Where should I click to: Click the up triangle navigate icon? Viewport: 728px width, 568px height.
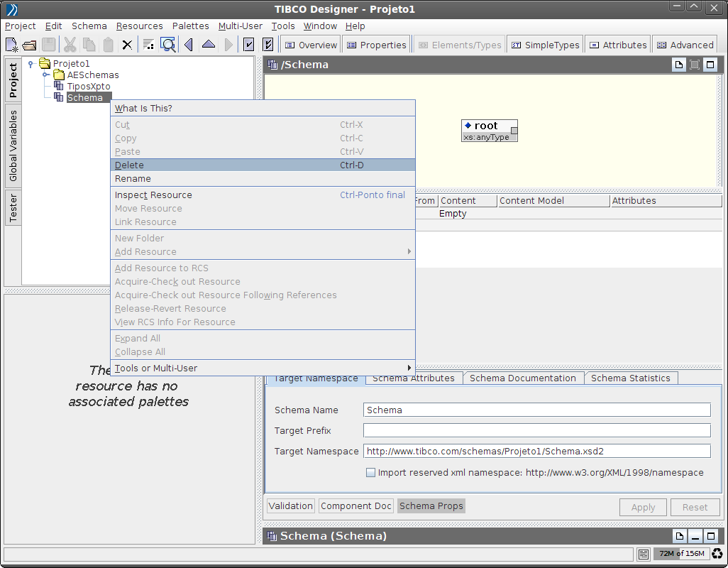click(209, 45)
